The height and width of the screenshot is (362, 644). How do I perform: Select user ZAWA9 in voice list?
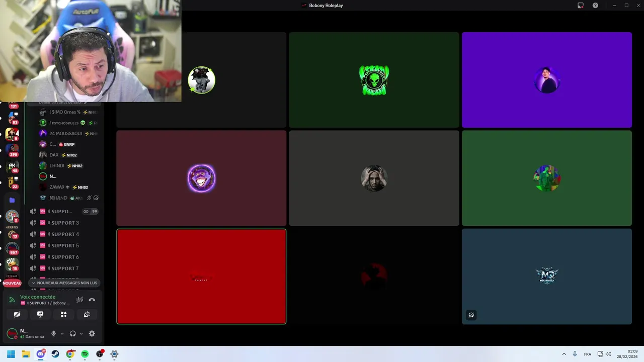tap(69, 187)
